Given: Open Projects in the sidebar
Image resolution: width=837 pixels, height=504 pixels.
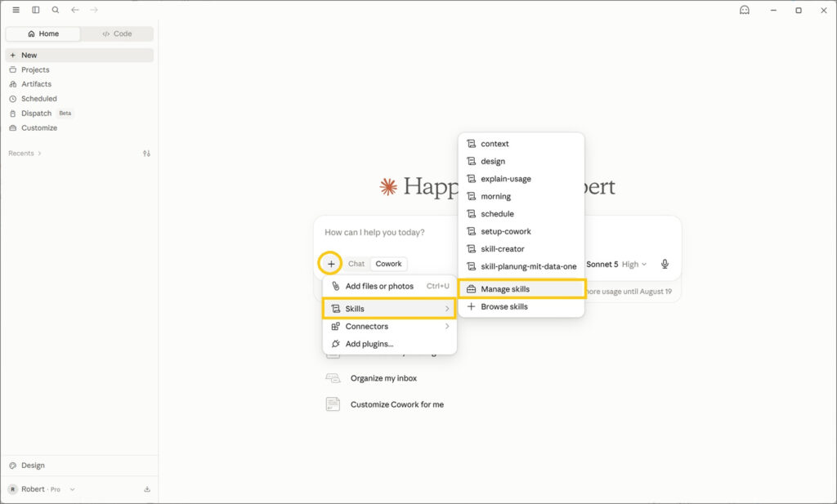Looking at the screenshot, I should (x=79, y=70).
